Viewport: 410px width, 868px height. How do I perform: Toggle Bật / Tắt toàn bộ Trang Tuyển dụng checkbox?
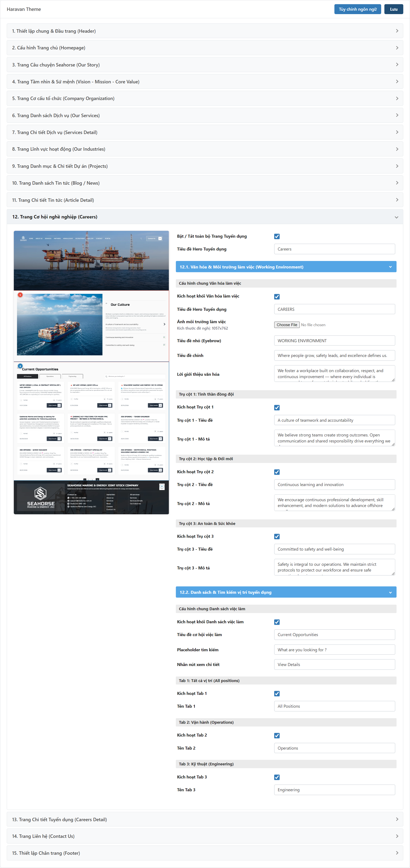point(277,237)
